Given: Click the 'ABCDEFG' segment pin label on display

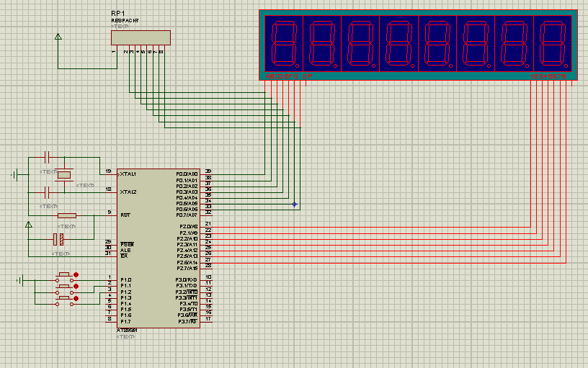Looking at the screenshot, I should pos(282,76).
